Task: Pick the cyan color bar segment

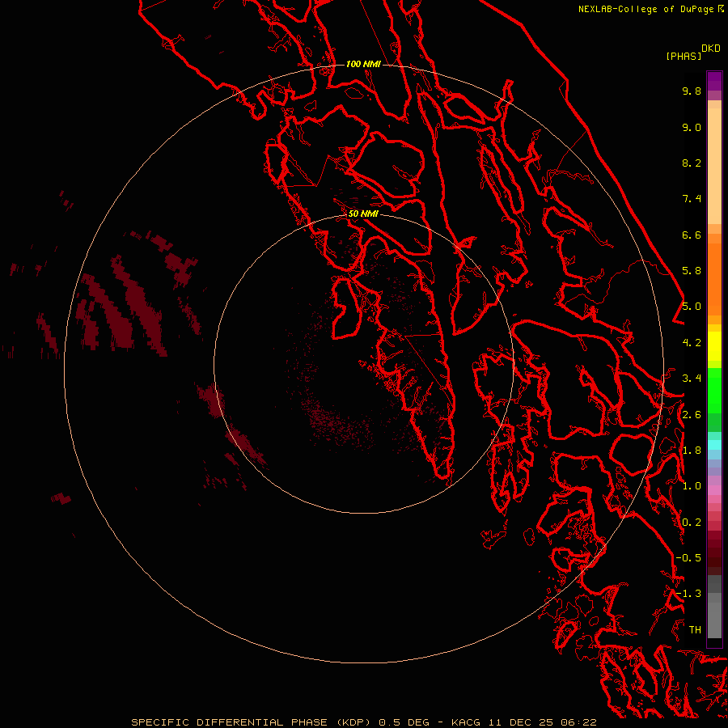Action: click(714, 445)
